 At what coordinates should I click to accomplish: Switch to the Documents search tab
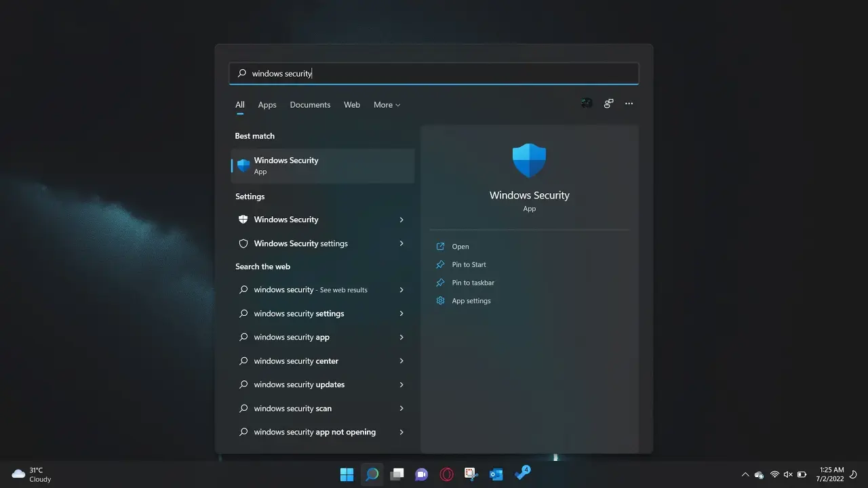click(310, 105)
